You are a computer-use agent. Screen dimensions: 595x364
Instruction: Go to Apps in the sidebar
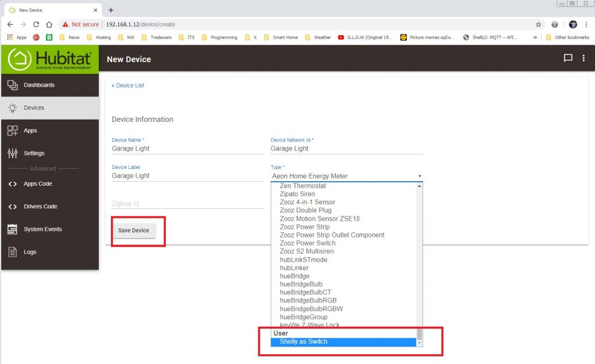coord(50,131)
